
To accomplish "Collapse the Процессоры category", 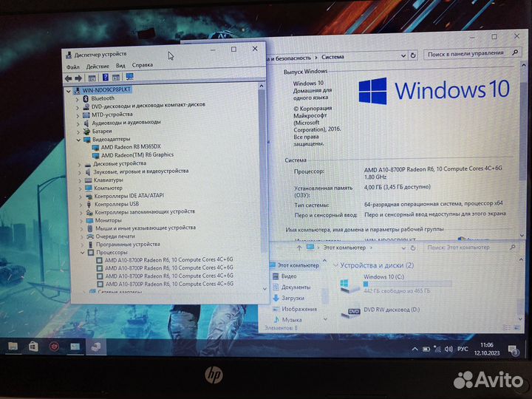I will (83, 253).
